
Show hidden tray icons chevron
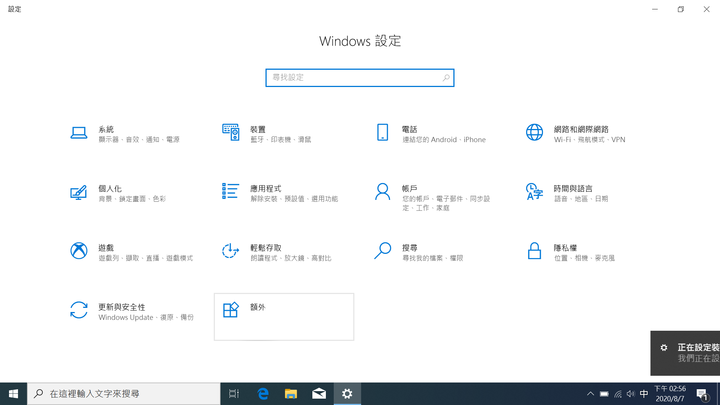[x=591, y=394]
